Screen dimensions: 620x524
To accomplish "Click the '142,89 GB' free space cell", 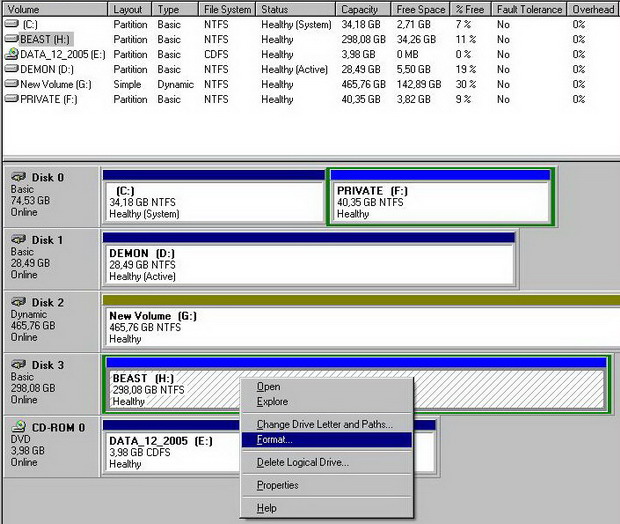I will tap(419, 84).
